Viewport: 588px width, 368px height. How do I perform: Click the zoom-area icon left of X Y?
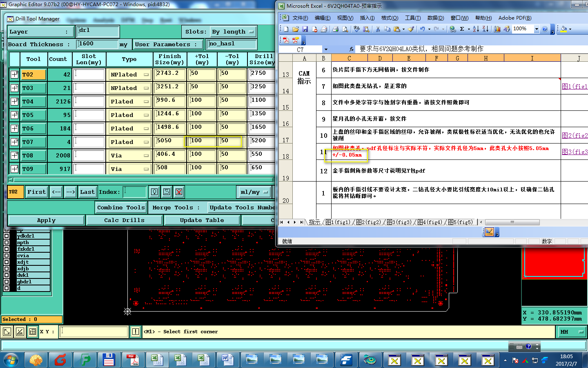tap(7, 332)
